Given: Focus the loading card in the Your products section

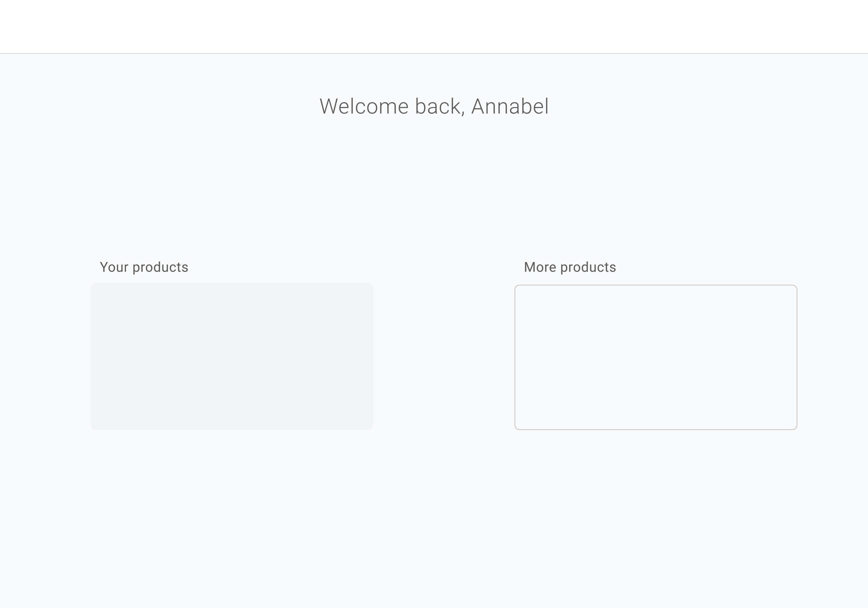Looking at the screenshot, I should click(232, 356).
